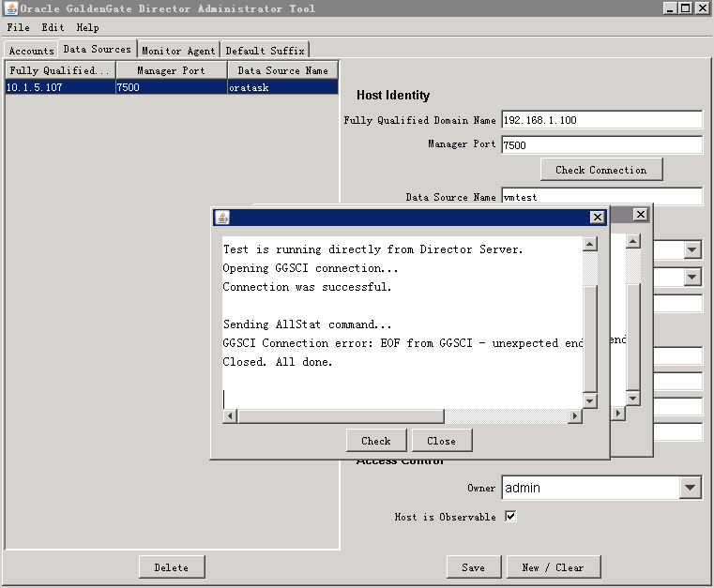714x588 pixels.
Task: Click the Java icon in dialog title bar
Action: (x=222, y=217)
